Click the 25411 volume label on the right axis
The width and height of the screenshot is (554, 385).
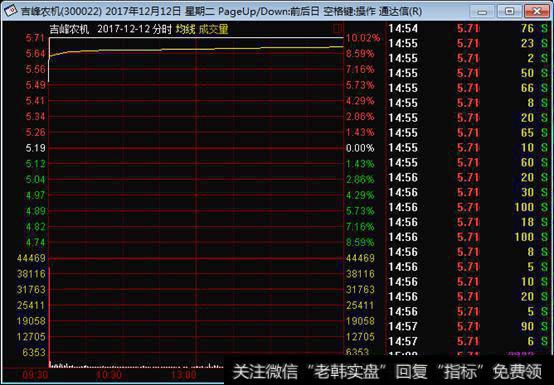click(x=360, y=305)
